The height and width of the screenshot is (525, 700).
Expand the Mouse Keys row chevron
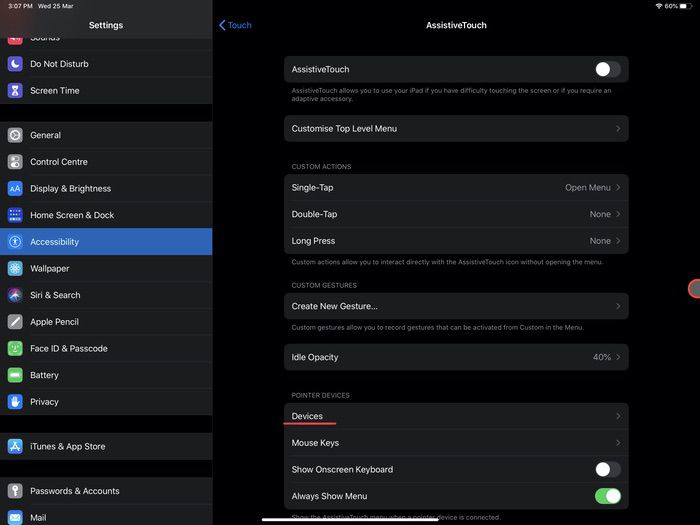618,443
